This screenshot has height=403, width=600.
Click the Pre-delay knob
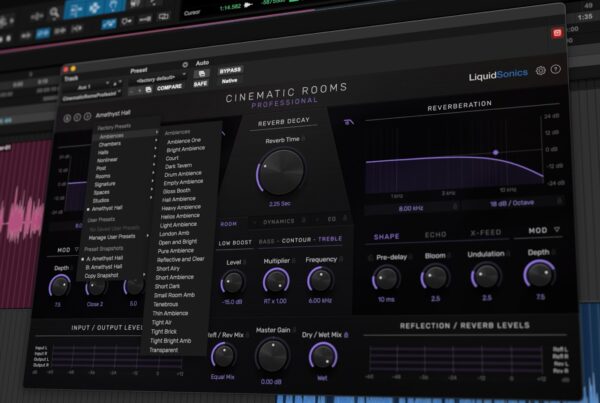tap(387, 278)
